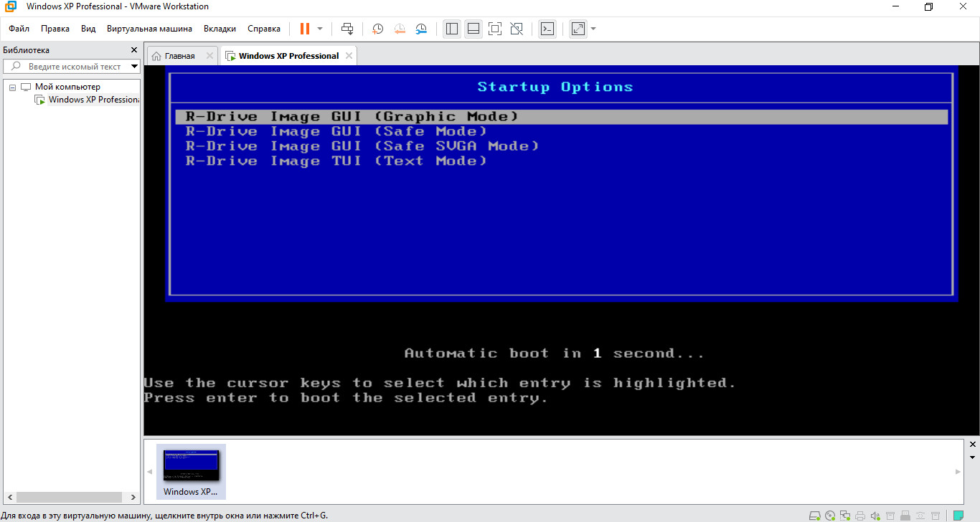980x522 pixels.
Task: Toggle the library sidebar panel visibility
Action: [451, 29]
